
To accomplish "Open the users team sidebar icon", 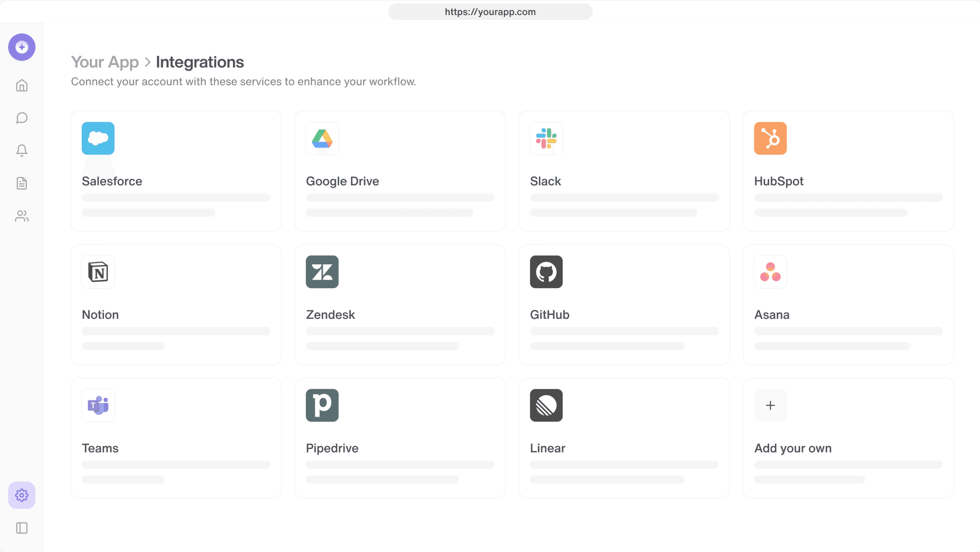I will pos(22,216).
